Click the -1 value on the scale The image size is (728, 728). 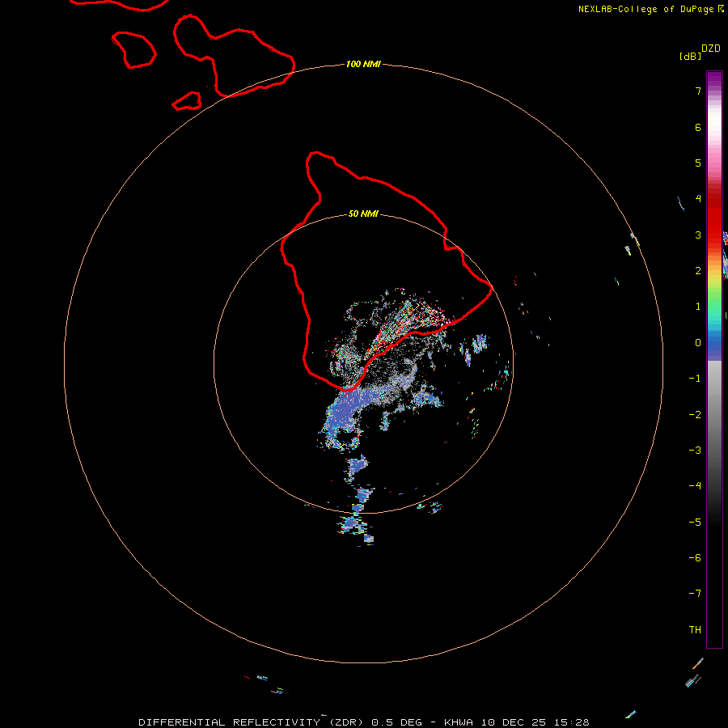coord(695,379)
